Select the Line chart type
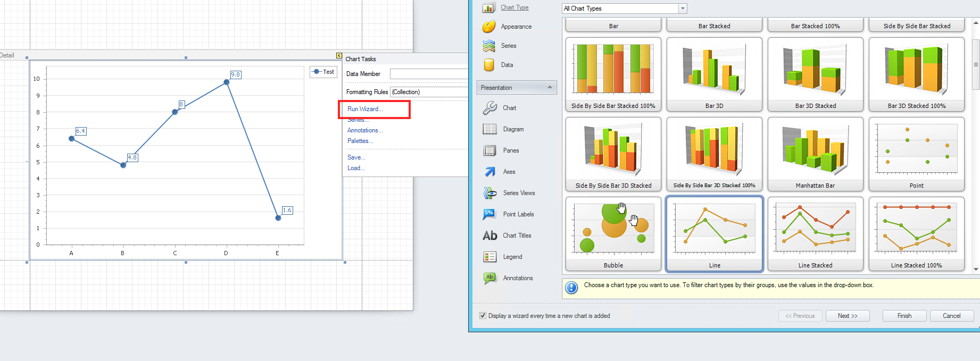 pyautogui.click(x=715, y=234)
